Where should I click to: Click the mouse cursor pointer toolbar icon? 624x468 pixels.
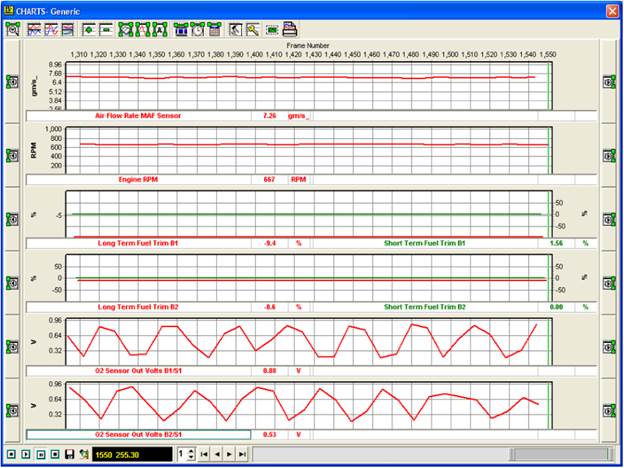pyautogui.click(x=235, y=30)
